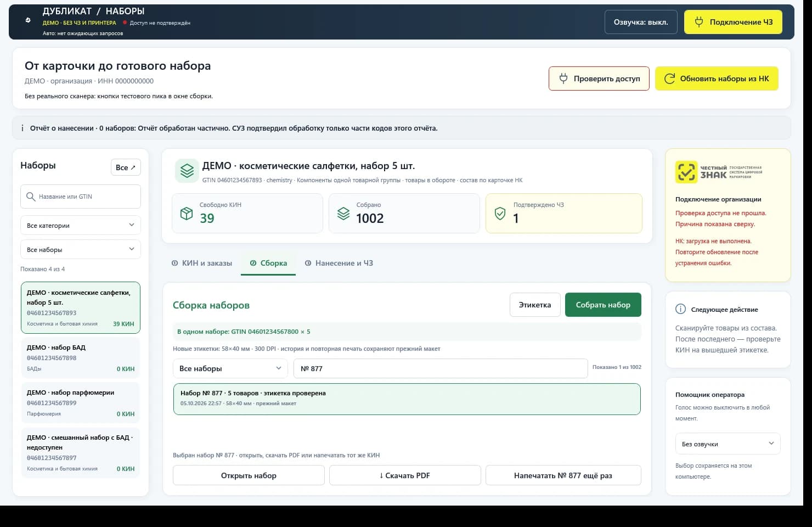Toggle the Озвучка: выкл. button
Viewport: 812px width, 527px height.
[x=641, y=22]
